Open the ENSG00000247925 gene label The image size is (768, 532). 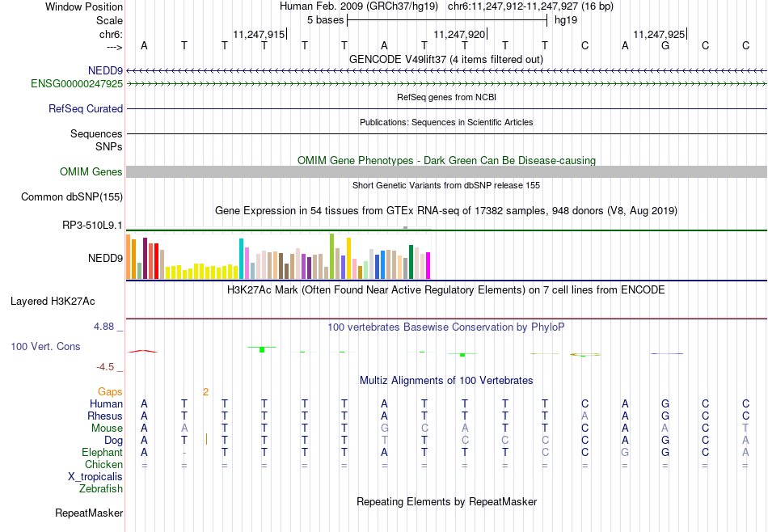click(x=77, y=84)
